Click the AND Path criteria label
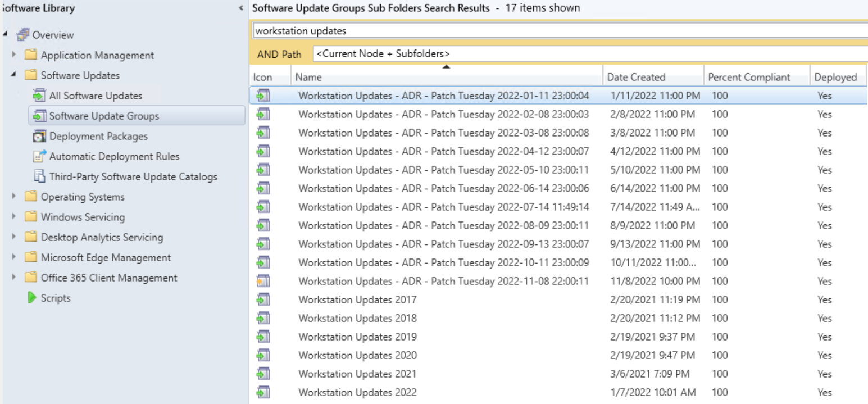The image size is (868, 404). (279, 54)
